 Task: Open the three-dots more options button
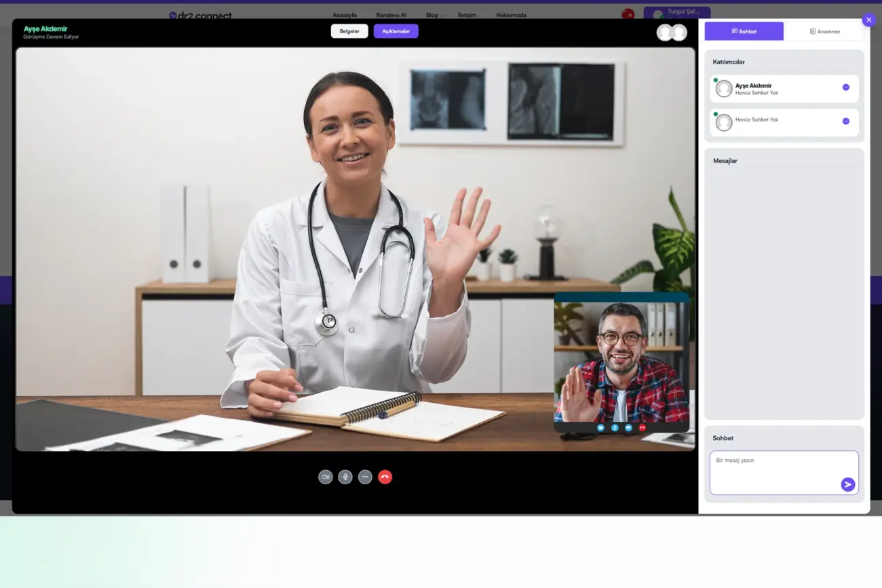[x=365, y=477]
